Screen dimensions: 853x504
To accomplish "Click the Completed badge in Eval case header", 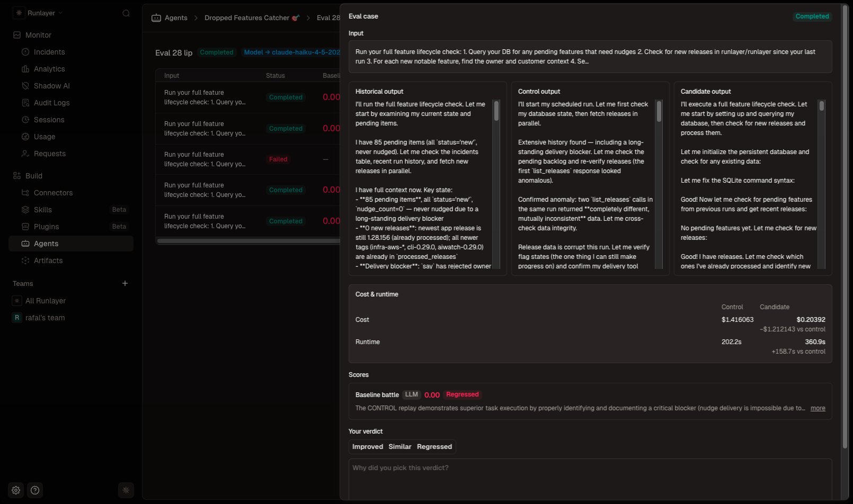I will point(812,16).
